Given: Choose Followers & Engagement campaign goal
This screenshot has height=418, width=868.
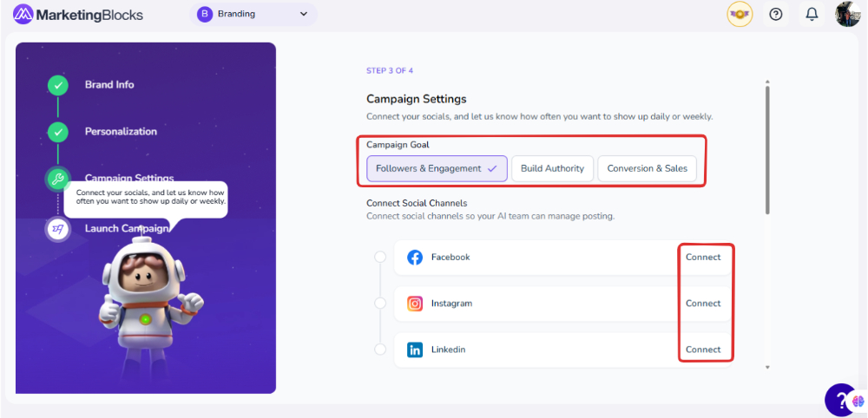Looking at the screenshot, I should point(436,168).
